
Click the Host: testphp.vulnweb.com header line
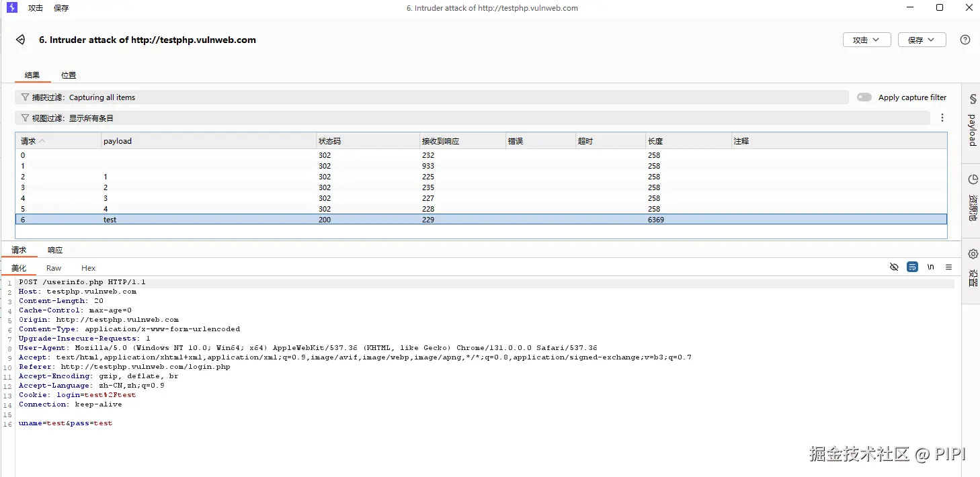[x=77, y=292]
